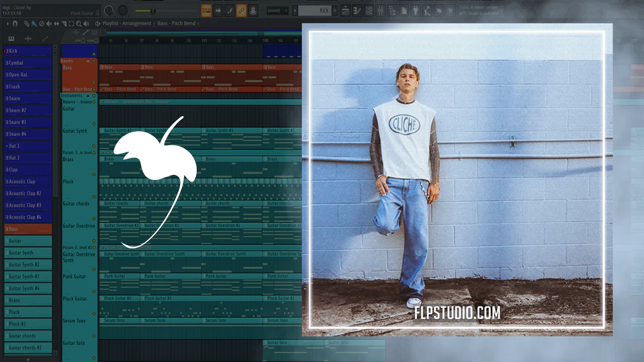Screen dimensions: 644x362
Task: Toggle the magnet snap icon in playlist toolbar
Action: [x=15, y=24]
